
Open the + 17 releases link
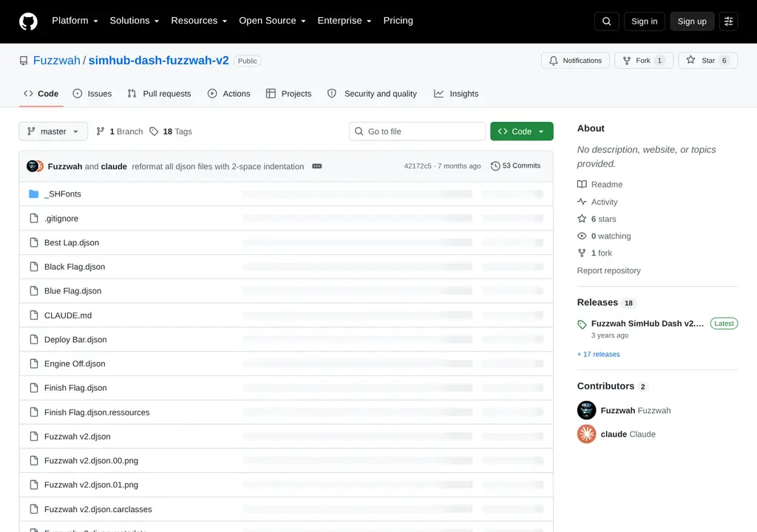[598, 354]
